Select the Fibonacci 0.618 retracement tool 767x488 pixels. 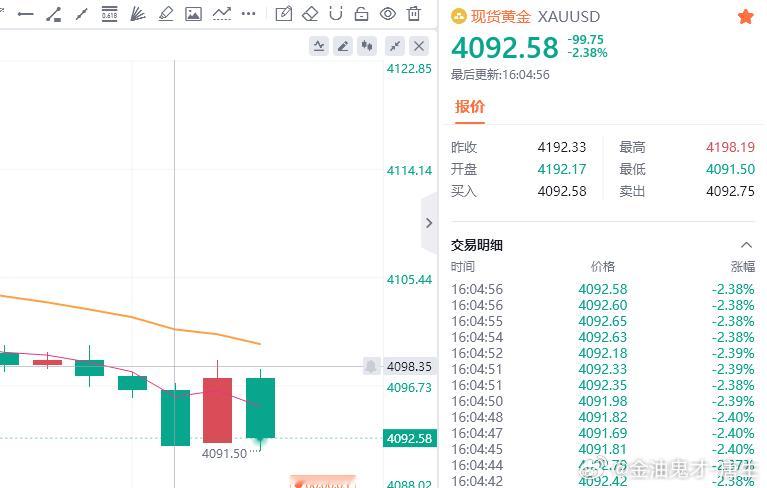[x=110, y=14]
